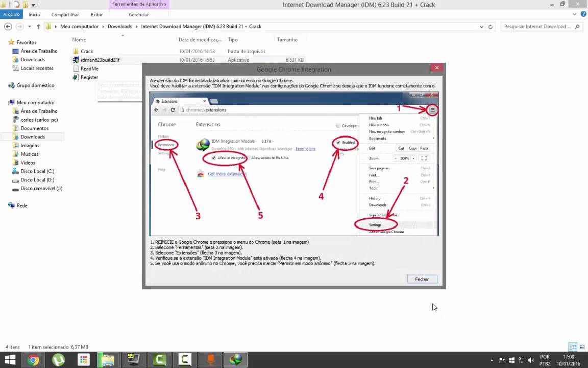This screenshot has width=588, height=368.
Task: Open Internet Download Manager taskbar icon
Action: pyautogui.click(x=235, y=360)
